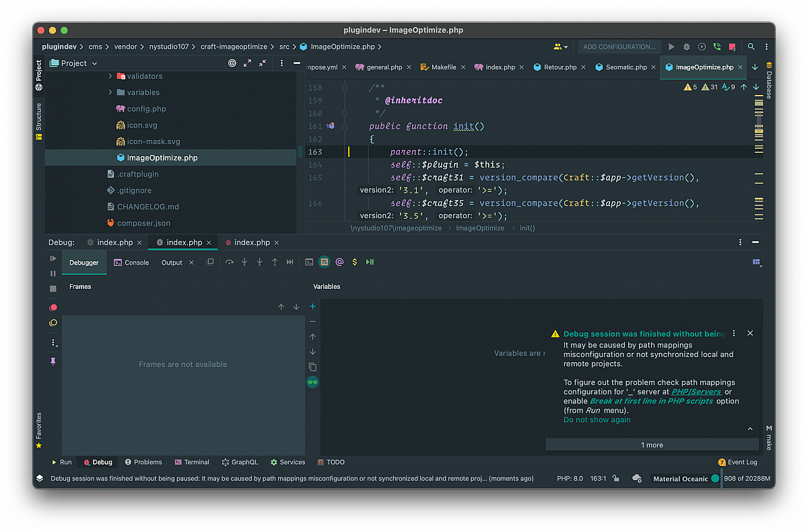Viewport: 808px width, 532px height.
Task: Click the Stop square in debug sidebar
Action: 53,289
